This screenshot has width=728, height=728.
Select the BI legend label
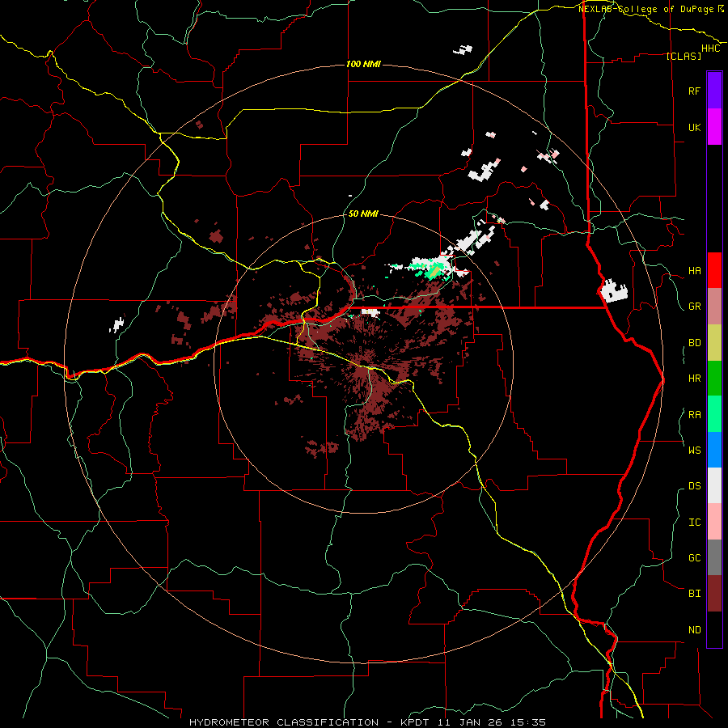[694, 594]
